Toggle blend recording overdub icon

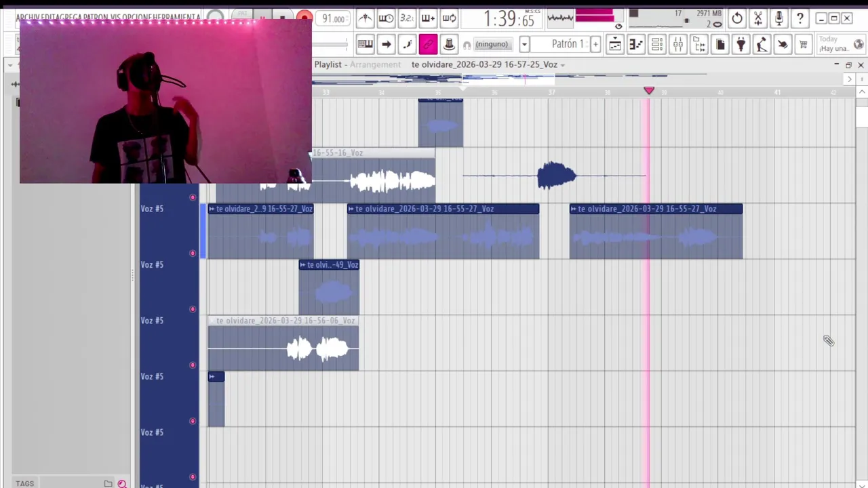point(428,18)
